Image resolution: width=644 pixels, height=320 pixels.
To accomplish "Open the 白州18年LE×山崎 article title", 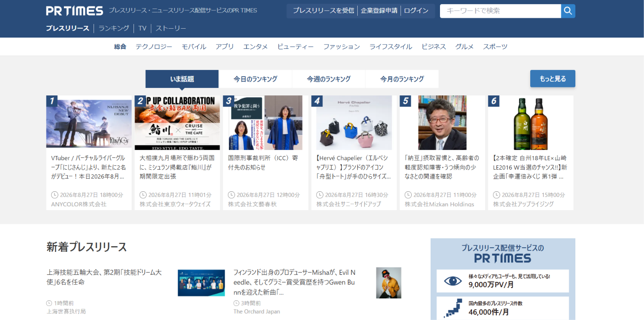I will tap(530, 167).
